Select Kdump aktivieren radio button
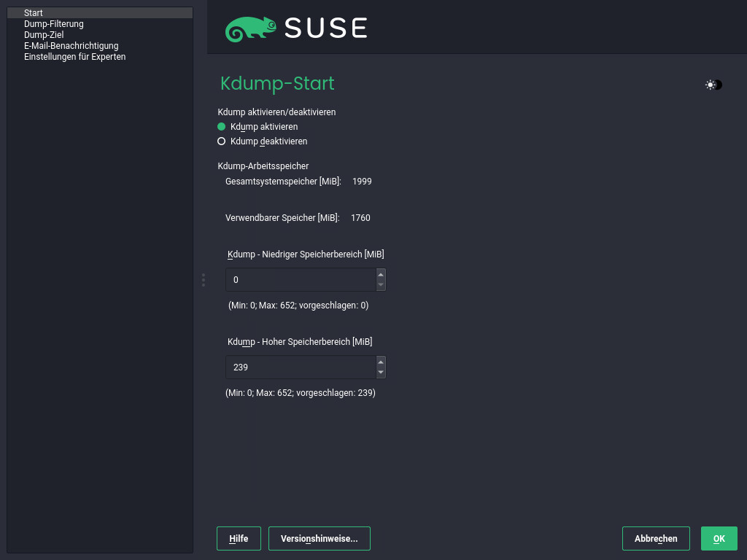 [222, 127]
